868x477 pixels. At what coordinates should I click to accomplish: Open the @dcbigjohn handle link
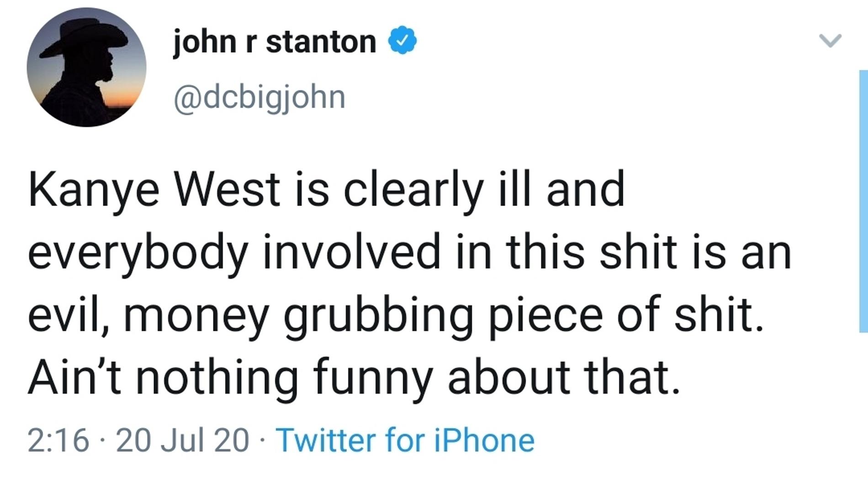(x=259, y=97)
